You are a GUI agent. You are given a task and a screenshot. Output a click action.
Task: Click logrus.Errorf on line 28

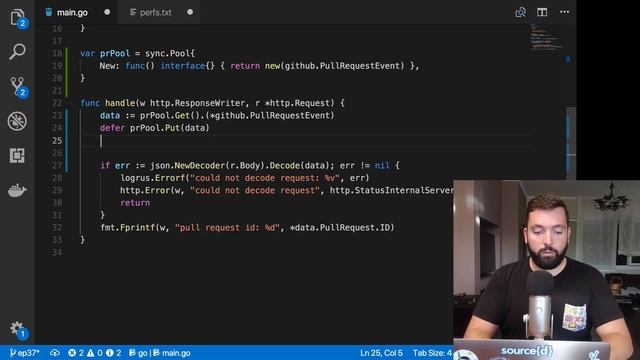(x=152, y=178)
